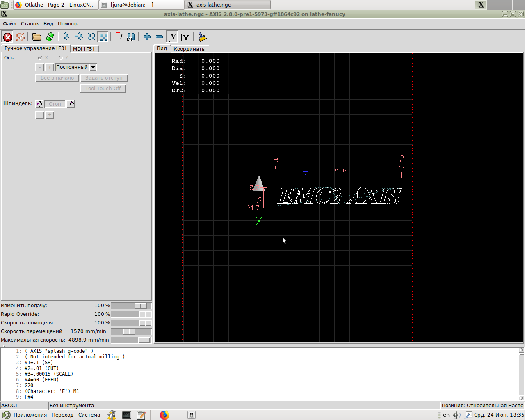Select G-code line 7 G20

[29, 386]
